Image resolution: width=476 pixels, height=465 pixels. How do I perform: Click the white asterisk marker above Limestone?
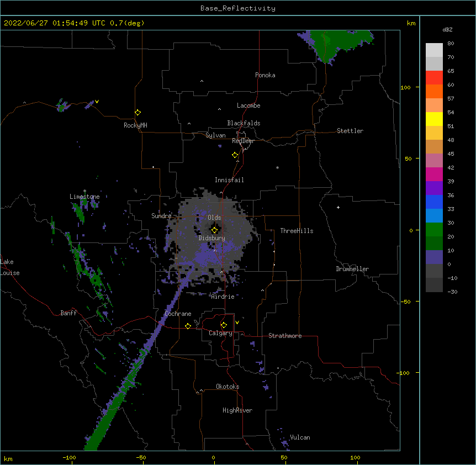click(x=84, y=191)
